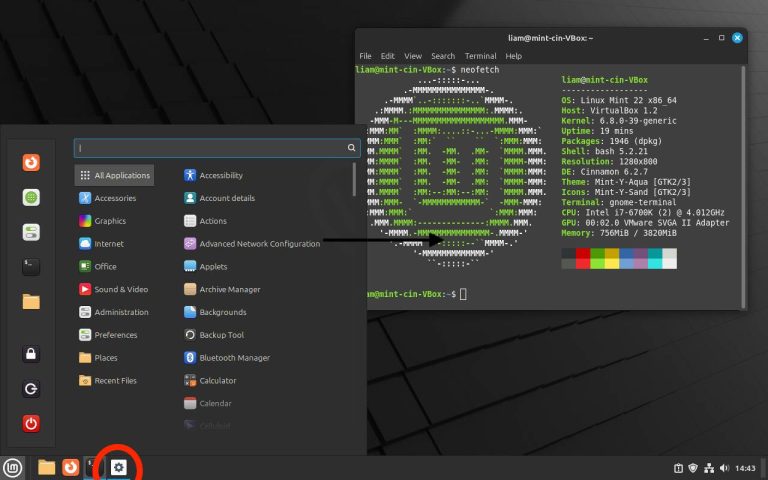Click the application list scrollbar
768x480 pixels.
354,179
